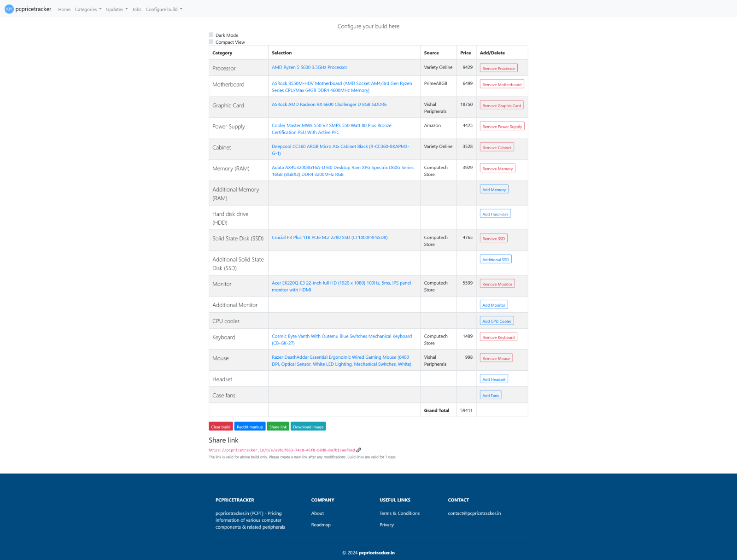Open Razer DeathAdder Essential mouse link

[341, 361]
